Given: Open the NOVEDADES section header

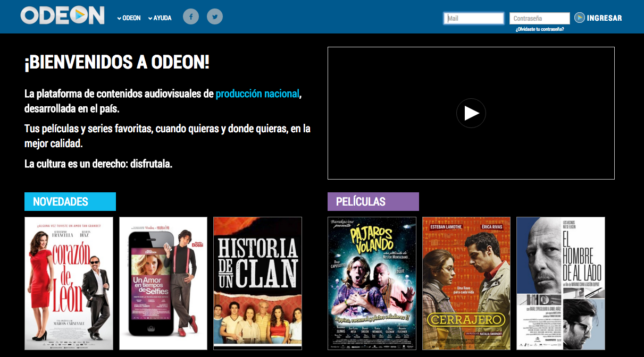Looking at the screenshot, I should coord(70,202).
